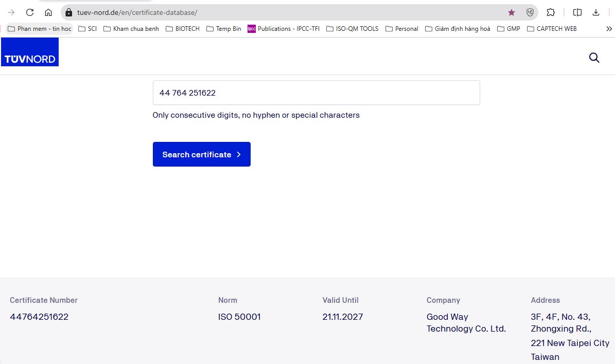Open the Kham chua benh bookmark folder
Image resolution: width=615 pixels, height=364 pixels.
pos(131,29)
